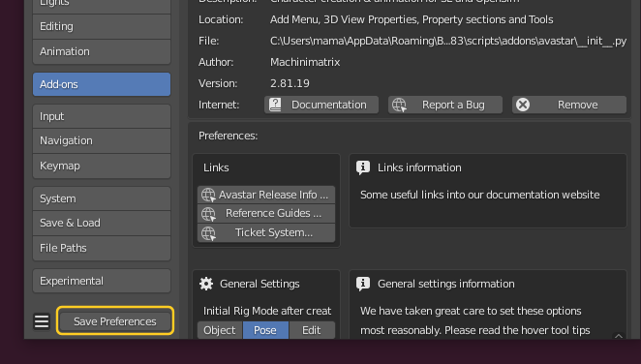Screen dimensions: 641x364
Task: Set Initial Rig Mode to Pose
Action: (x=265, y=330)
